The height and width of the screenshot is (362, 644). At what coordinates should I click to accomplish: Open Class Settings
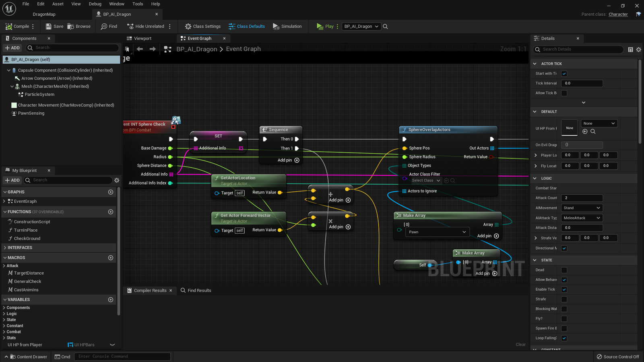pos(202,26)
